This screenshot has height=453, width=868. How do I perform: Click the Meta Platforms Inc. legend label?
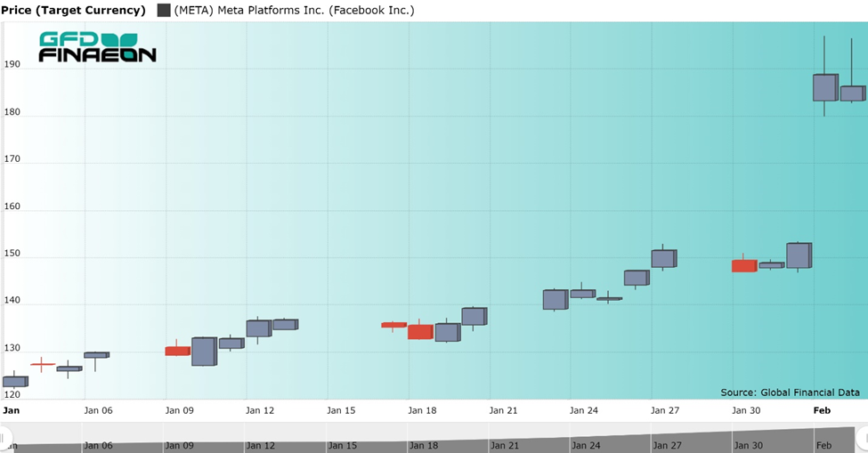tap(294, 10)
